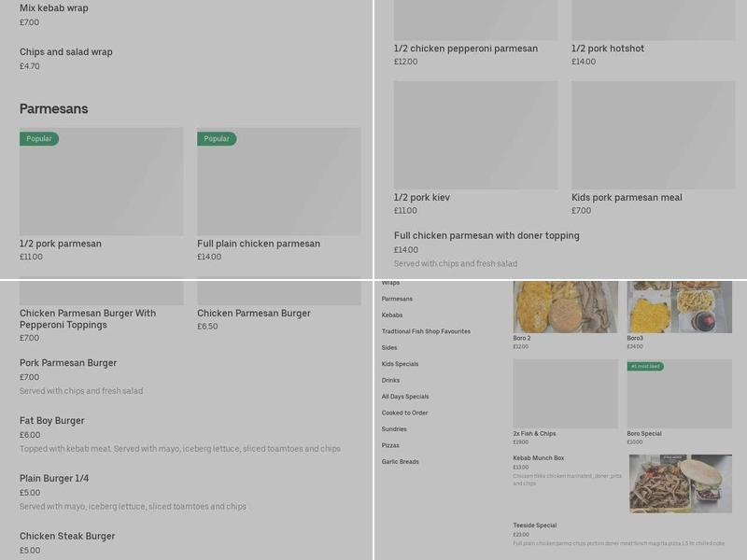Select the Boro Special image placeholder
Screen dimensions: 747x560
tap(679, 394)
